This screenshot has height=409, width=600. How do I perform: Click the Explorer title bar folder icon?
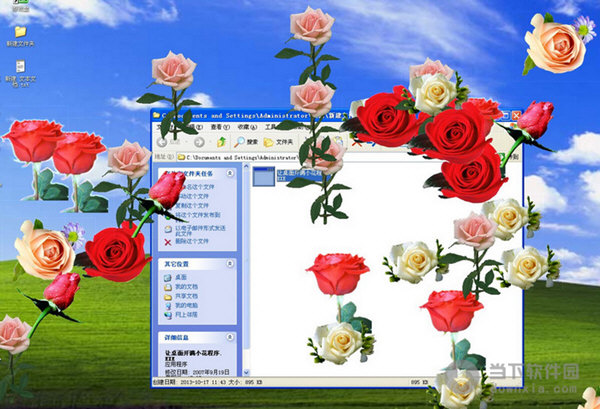coord(157,115)
